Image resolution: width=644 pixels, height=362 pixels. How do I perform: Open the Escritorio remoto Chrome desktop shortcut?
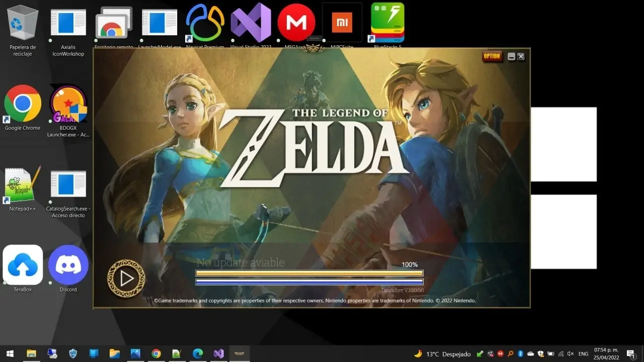point(114,28)
